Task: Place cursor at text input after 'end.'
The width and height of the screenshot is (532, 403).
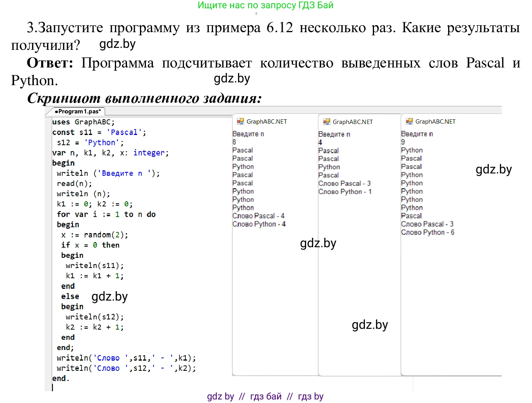Action: point(53,388)
